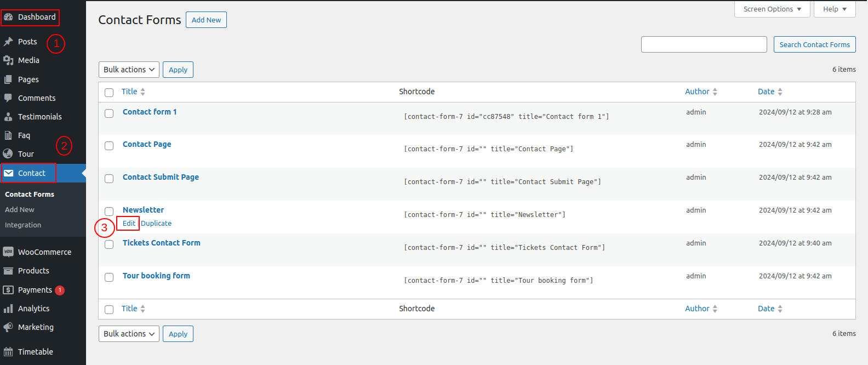Image resolution: width=868 pixels, height=365 pixels.
Task: Click the Posts pushpin icon
Action: 8,42
